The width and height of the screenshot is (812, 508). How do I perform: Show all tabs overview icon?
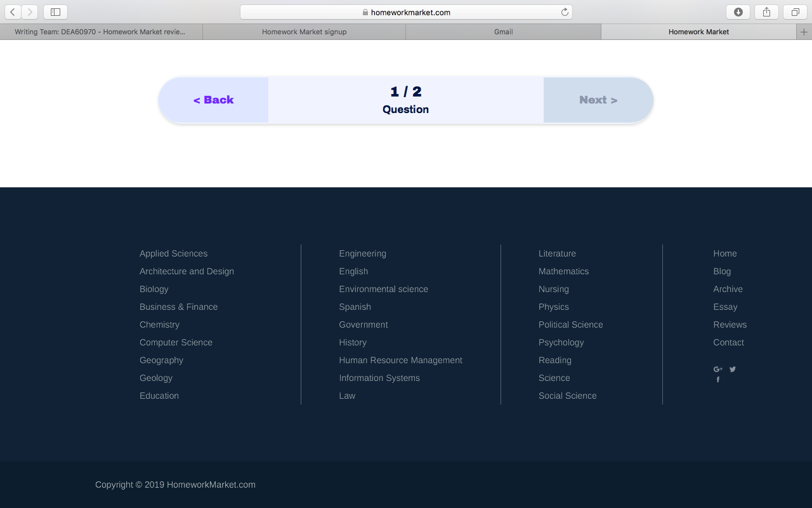point(795,12)
